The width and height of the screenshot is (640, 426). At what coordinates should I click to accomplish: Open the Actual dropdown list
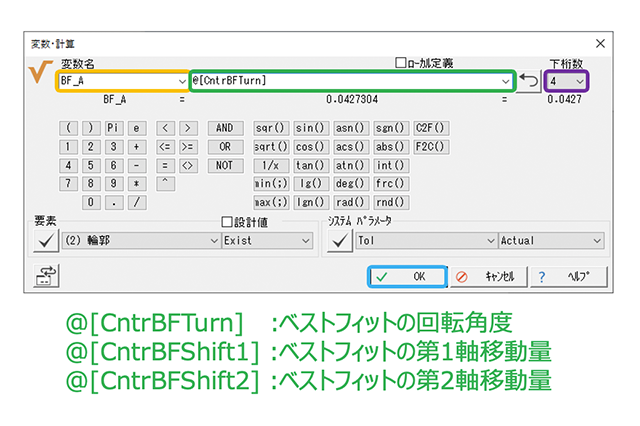coord(596,241)
